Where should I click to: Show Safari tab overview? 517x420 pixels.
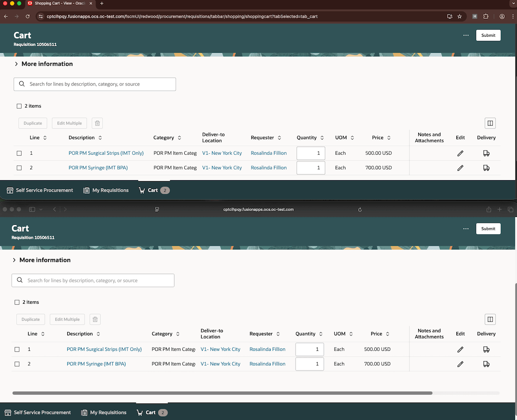point(510,209)
